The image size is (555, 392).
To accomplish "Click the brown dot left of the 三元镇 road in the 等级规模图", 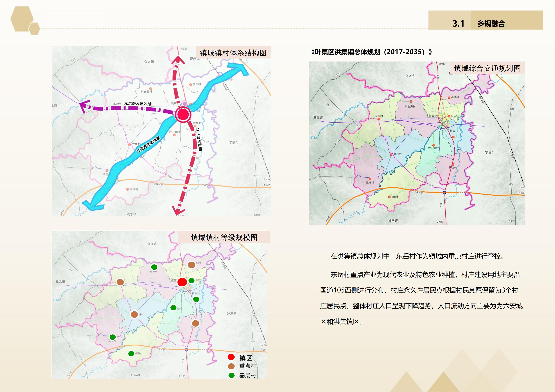I will point(120,282).
